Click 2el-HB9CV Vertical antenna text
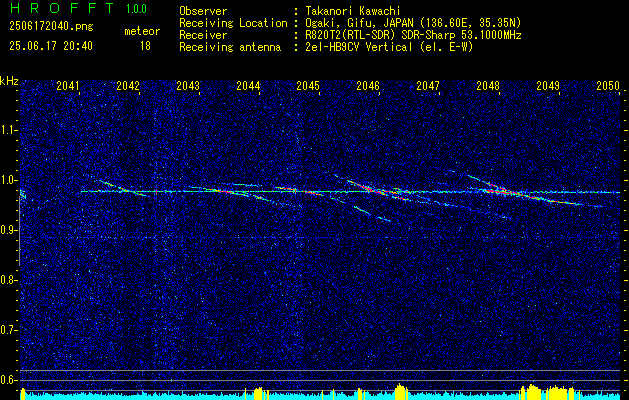The width and height of the screenshot is (629, 400). (389, 47)
